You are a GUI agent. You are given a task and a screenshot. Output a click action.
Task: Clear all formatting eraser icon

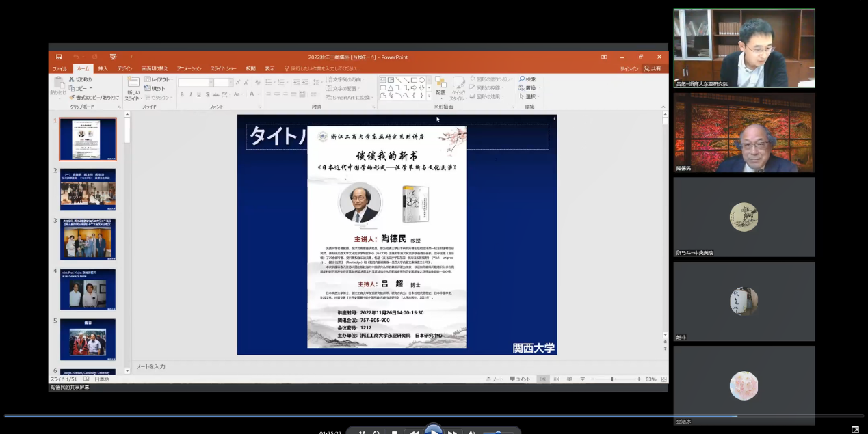tap(257, 82)
